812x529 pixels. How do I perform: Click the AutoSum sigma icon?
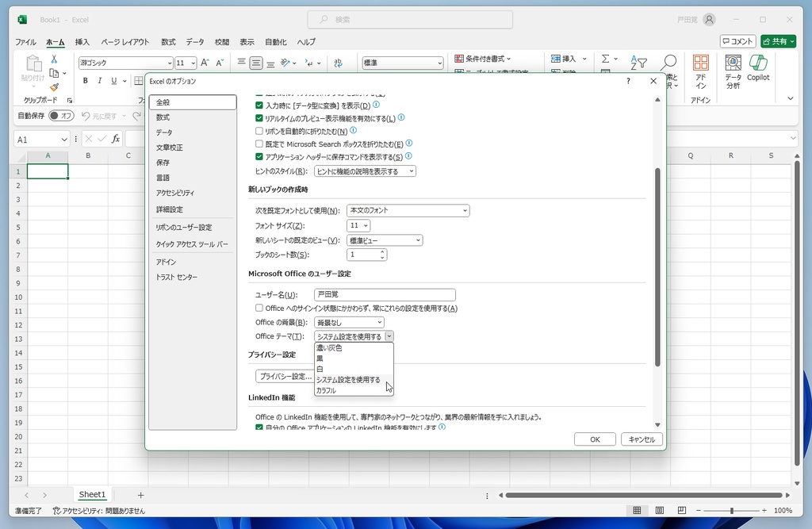click(605, 59)
